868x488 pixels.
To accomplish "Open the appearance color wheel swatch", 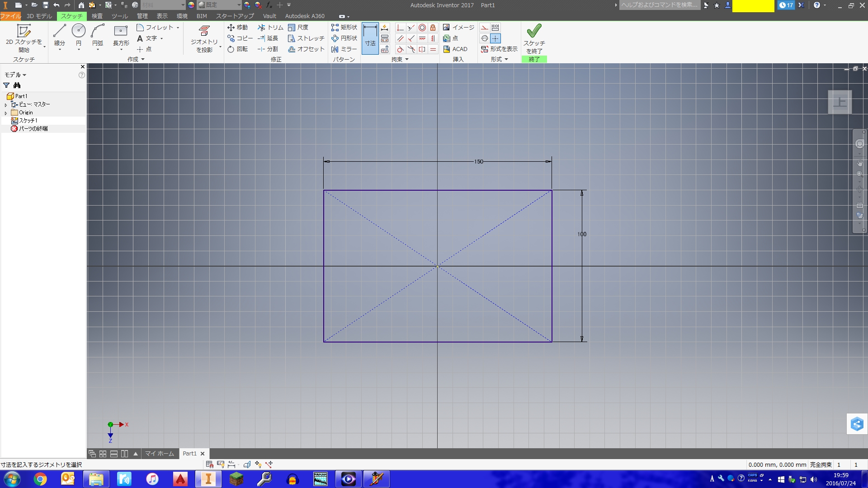I will [x=192, y=5].
